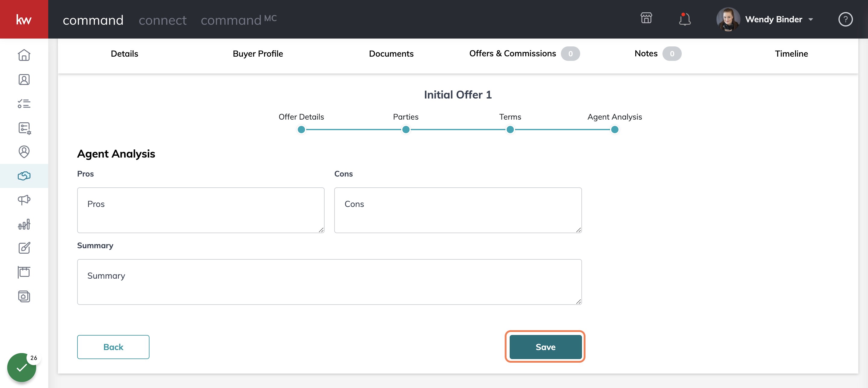868x388 pixels.
Task: Click Wendy Binder's profile photo
Action: [x=728, y=19]
